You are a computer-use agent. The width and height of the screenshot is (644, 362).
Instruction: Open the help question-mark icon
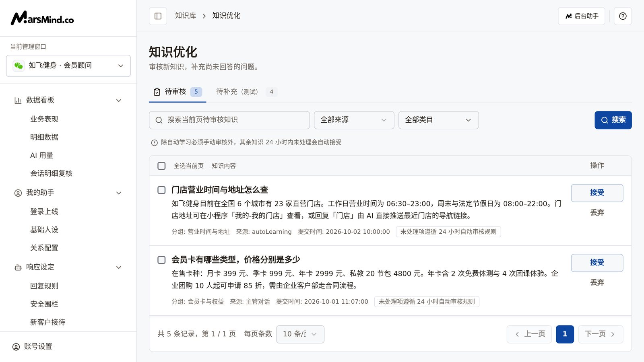623,16
